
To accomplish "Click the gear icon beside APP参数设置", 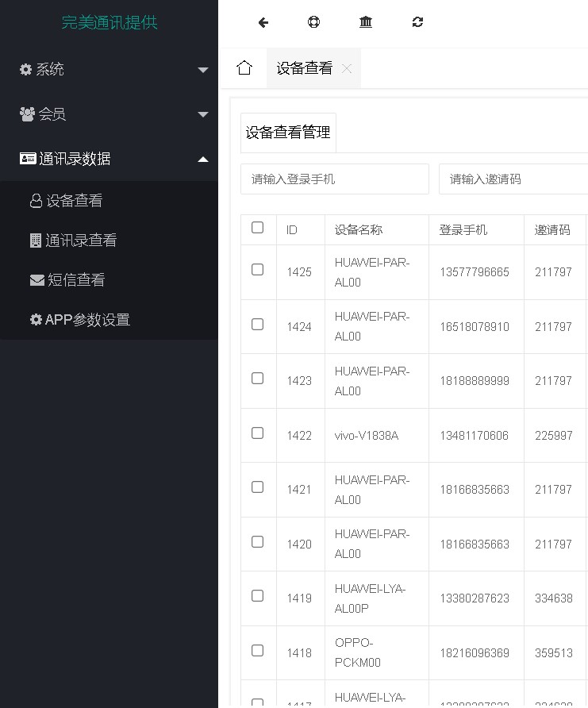I will 36,320.
